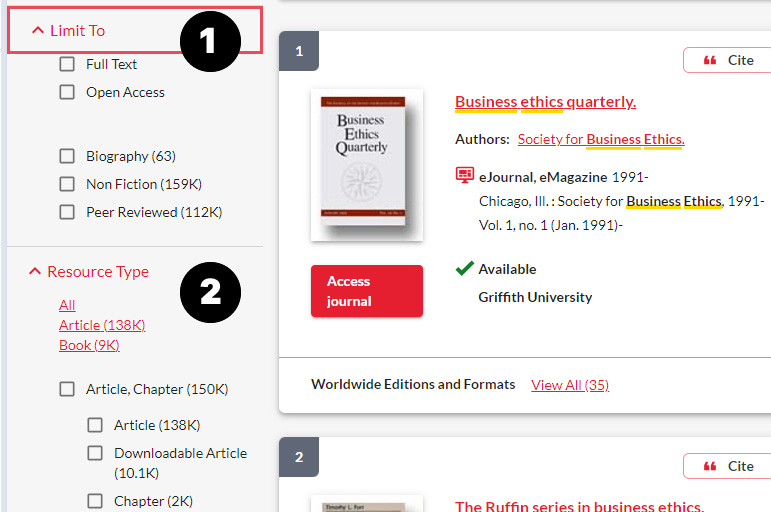Click the Resource Type heading text
Image resolution: width=771 pixels, height=512 pixels.
click(98, 271)
